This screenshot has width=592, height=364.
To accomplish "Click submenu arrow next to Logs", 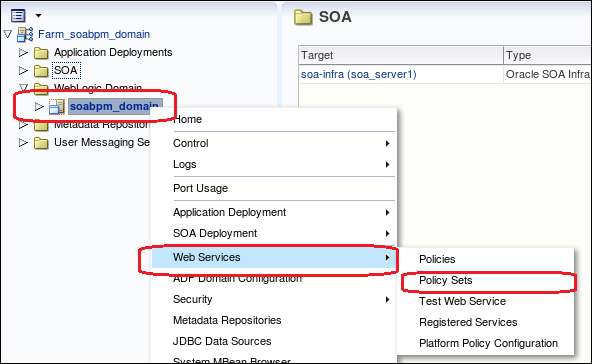I will click(x=387, y=164).
